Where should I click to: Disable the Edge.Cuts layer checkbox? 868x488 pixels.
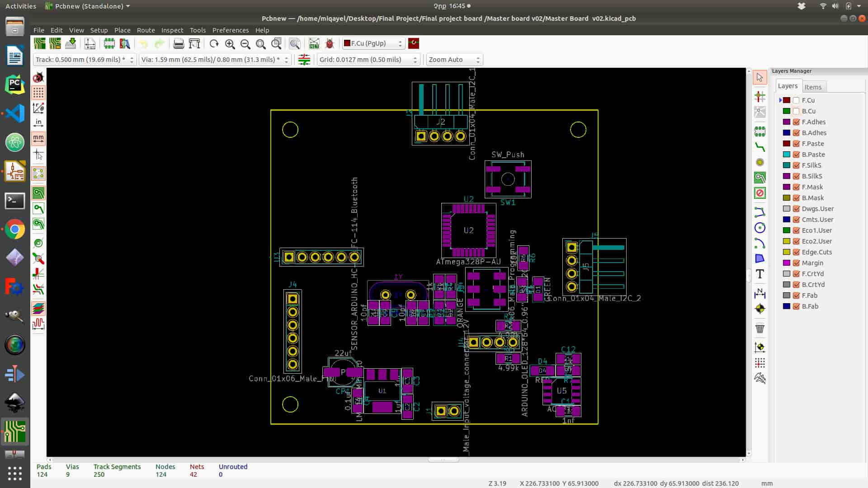[x=796, y=252]
